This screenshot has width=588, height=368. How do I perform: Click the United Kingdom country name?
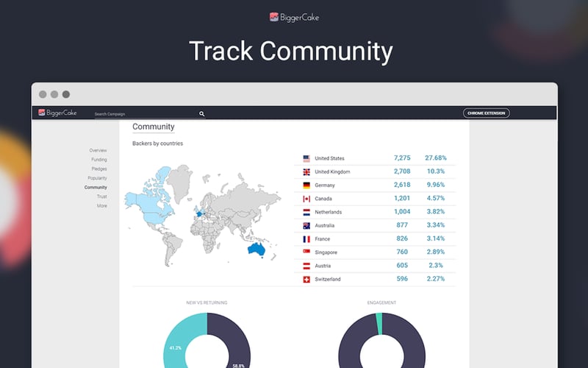click(332, 172)
